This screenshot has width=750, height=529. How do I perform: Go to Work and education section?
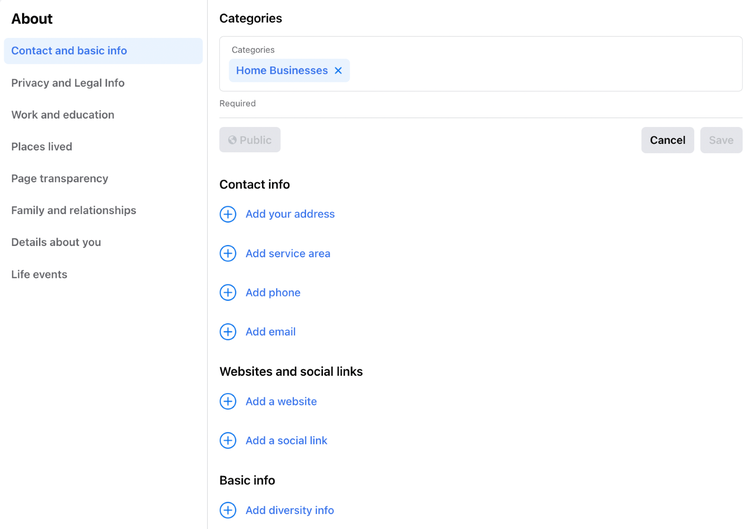[63, 115]
